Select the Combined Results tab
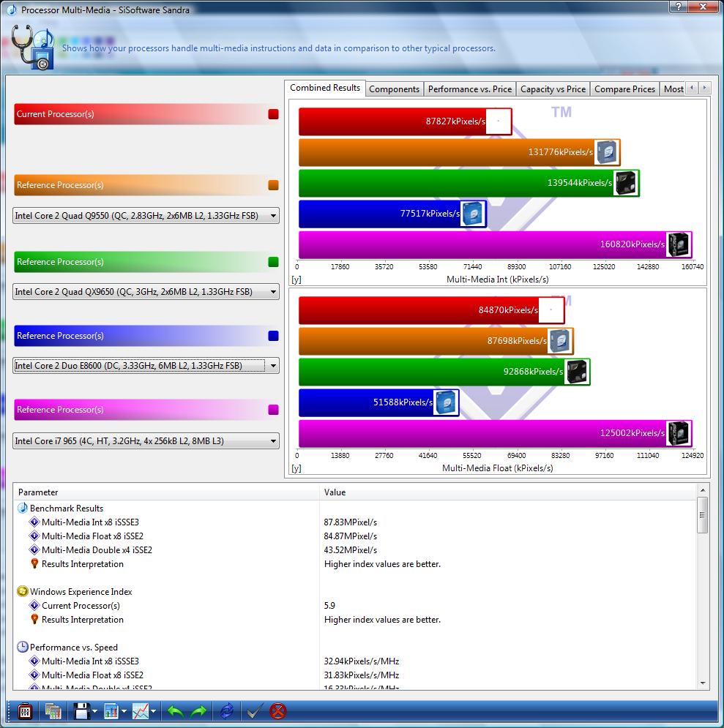The height and width of the screenshot is (728, 724). tap(324, 88)
